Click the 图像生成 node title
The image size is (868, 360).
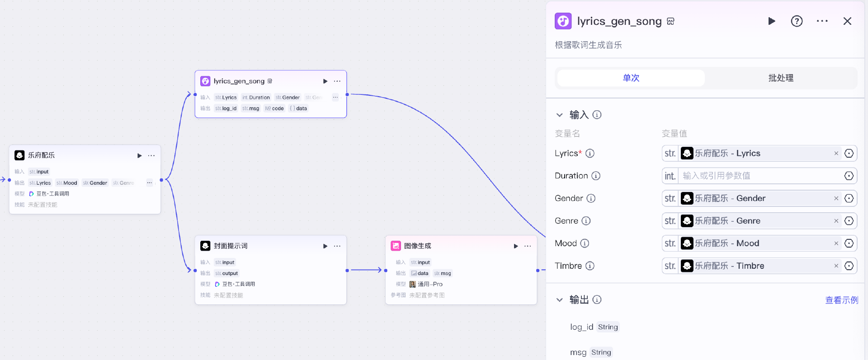coord(417,246)
